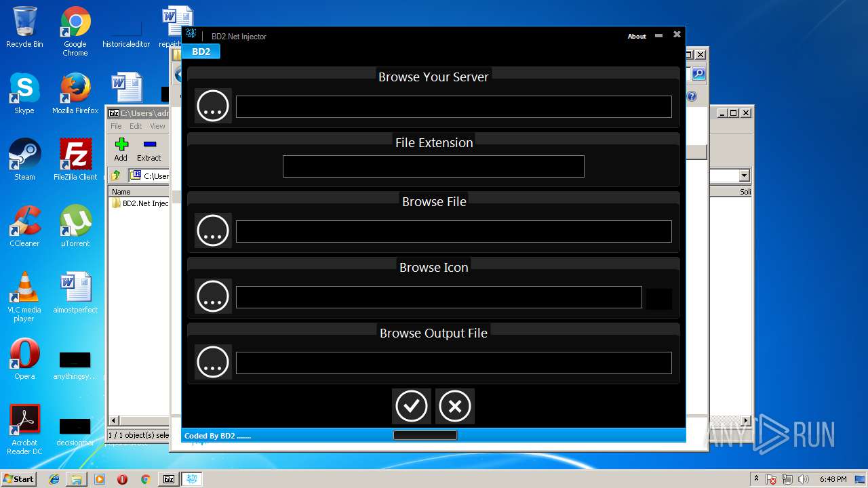Open the View menu in 7-Zip
Viewport: 868px width, 488px height.
(157, 126)
